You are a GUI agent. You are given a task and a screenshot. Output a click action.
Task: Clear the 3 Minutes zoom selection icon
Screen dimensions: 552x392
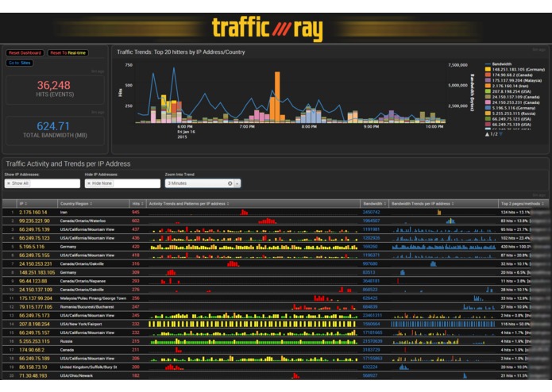pyautogui.click(x=230, y=183)
